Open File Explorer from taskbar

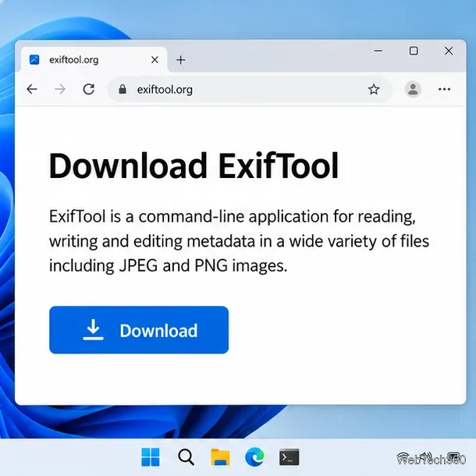[x=220, y=456]
